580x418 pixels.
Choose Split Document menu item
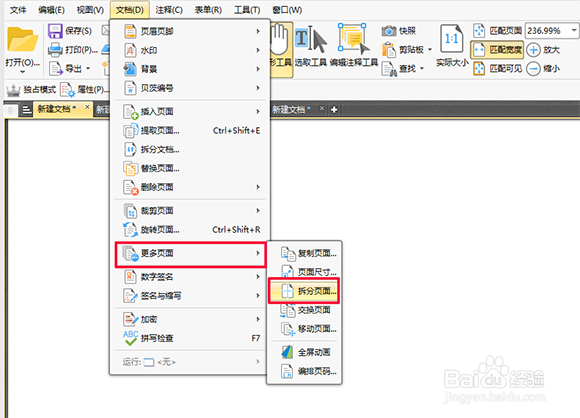(190, 149)
